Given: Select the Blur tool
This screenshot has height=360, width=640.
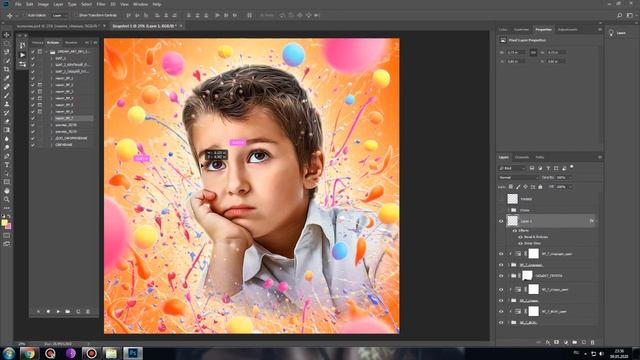Looking at the screenshot, I should (7, 139).
